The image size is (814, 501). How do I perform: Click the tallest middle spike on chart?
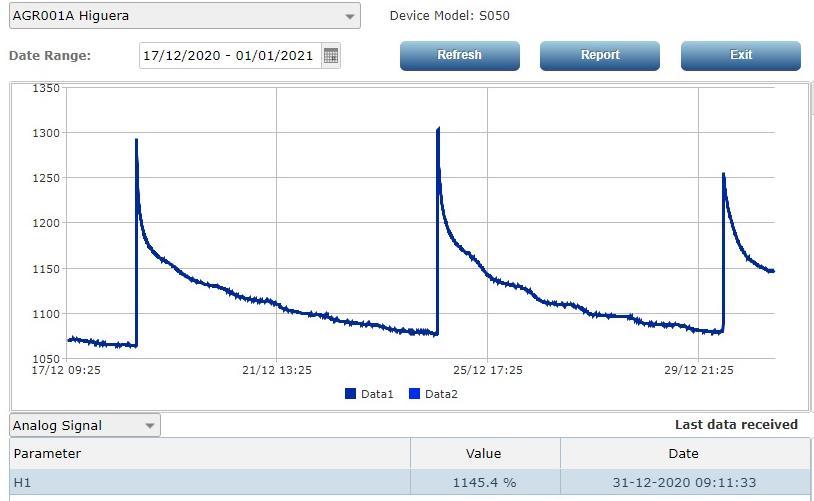[438, 129]
